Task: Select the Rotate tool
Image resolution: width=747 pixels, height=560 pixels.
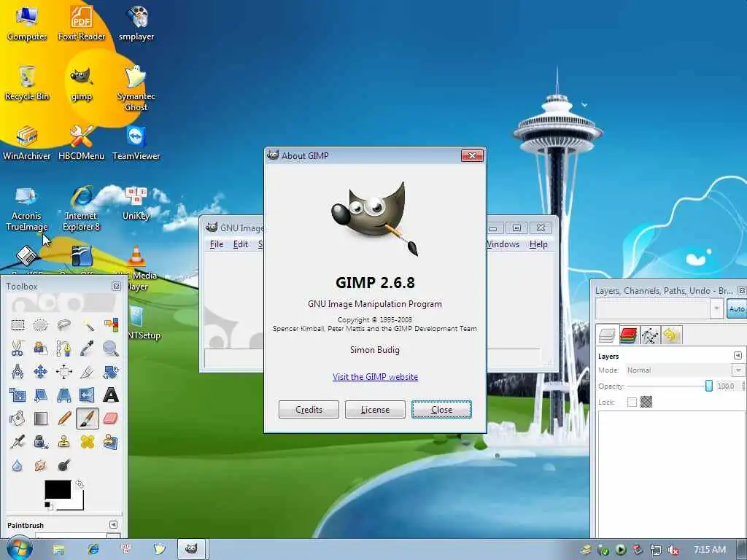Action: pos(111,371)
